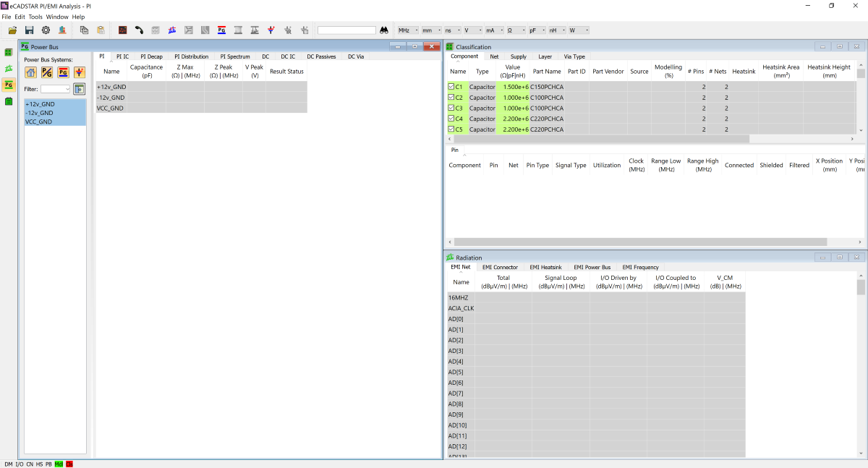Viewport: 868px width, 468px height.
Task: Select VCC_GND row in the PI table
Action: coord(201,108)
